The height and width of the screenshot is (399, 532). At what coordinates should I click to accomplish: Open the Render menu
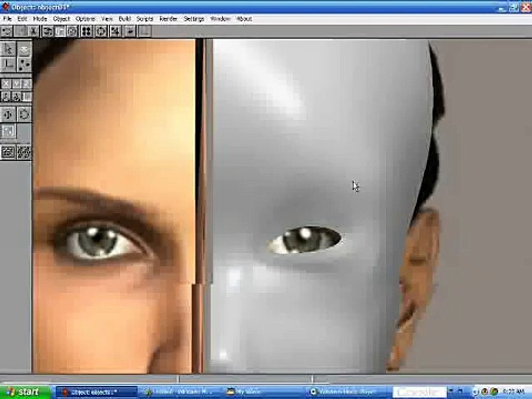[168, 19]
